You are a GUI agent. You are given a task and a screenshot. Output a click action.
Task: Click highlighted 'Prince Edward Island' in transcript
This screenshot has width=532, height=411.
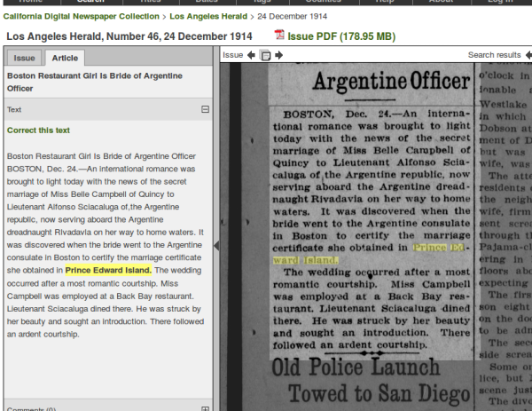point(108,269)
